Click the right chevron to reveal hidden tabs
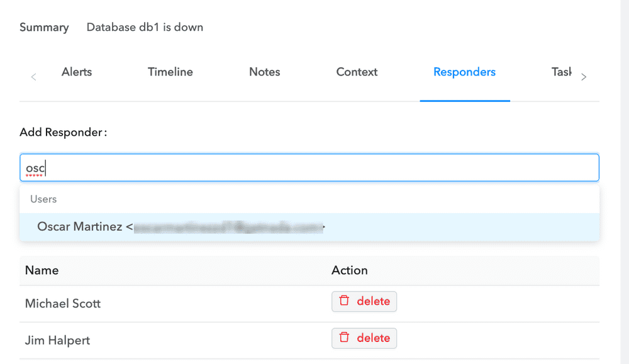 [x=584, y=76]
